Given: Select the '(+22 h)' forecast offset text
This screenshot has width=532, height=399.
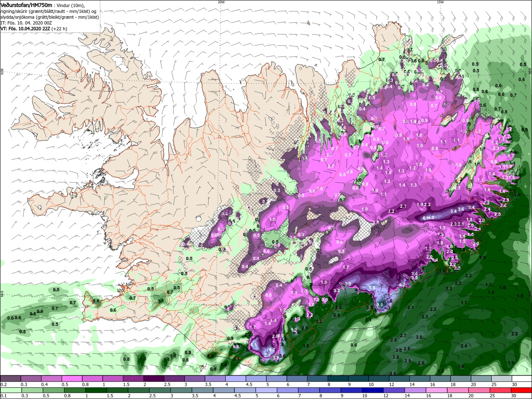Looking at the screenshot, I should click(x=59, y=29).
